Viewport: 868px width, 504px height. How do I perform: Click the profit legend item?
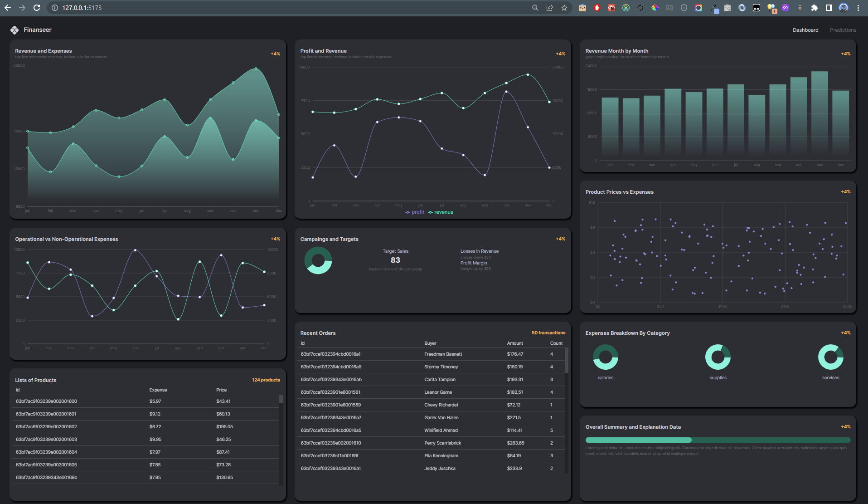point(415,212)
